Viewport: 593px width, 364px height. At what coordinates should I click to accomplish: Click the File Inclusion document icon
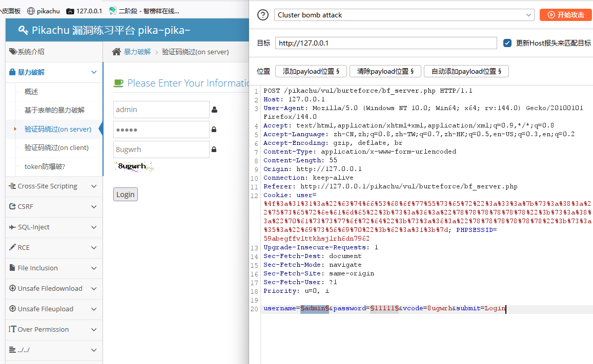(12, 268)
